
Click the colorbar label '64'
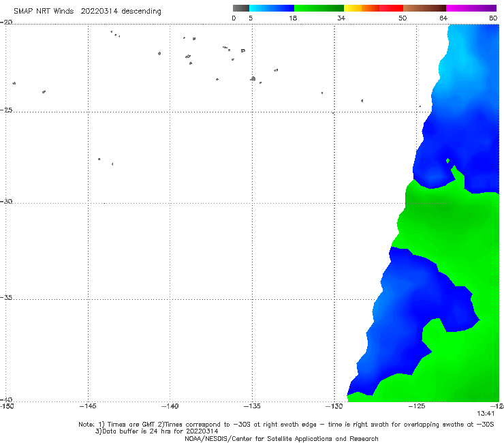443,18
